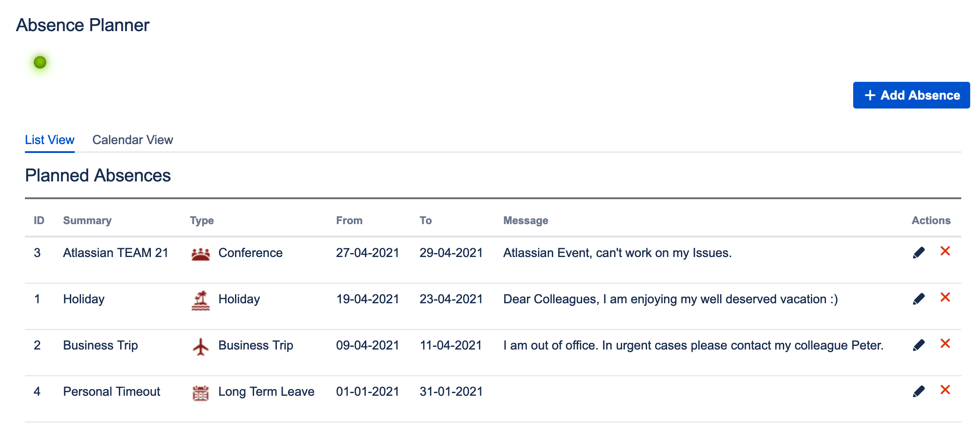This screenshot has height=434, width=980.
Task: Edit the Personal Timeout absence
Action: pos(919,391)
